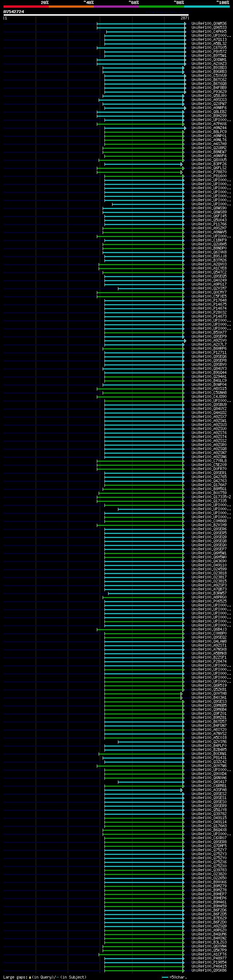Select the UniRef100_B8LPC9 label
The width and height of the screenshot is (233, 980).
coord(209,132)
